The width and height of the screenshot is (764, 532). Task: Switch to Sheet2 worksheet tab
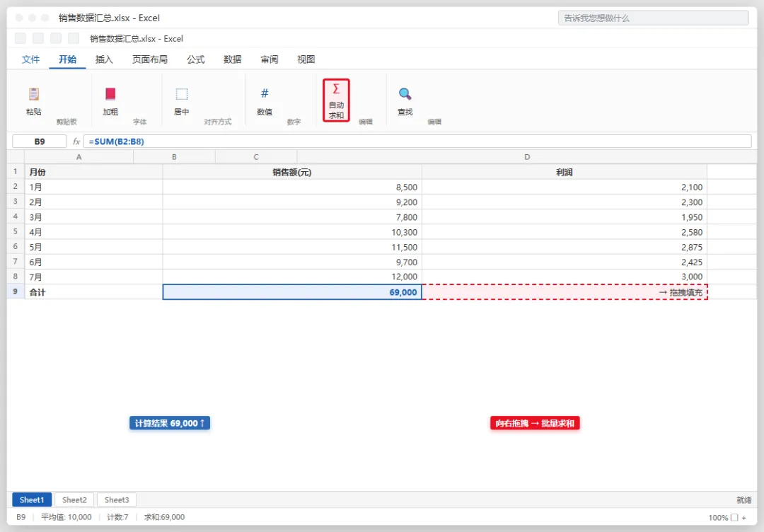pos(74,500)
